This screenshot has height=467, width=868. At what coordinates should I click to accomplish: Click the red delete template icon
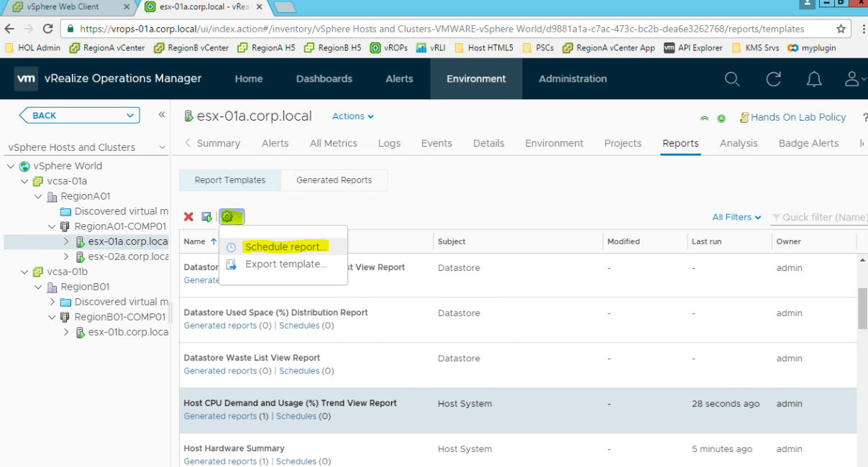188,217
